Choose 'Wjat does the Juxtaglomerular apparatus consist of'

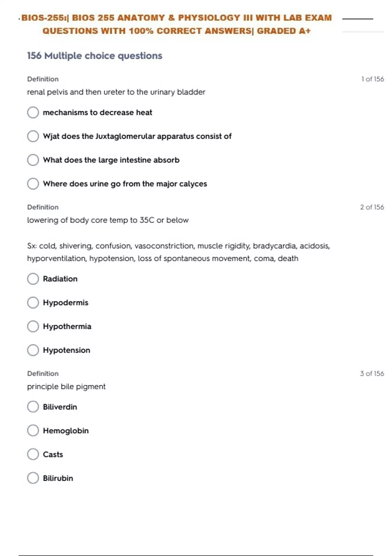33,136
